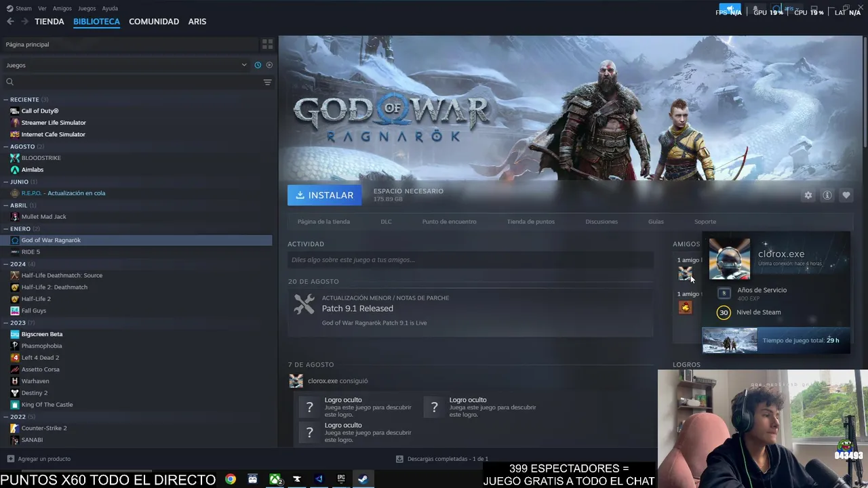Open the DLC link
The width and height of the screenshot is (868, 488).
tap(386, 222)
